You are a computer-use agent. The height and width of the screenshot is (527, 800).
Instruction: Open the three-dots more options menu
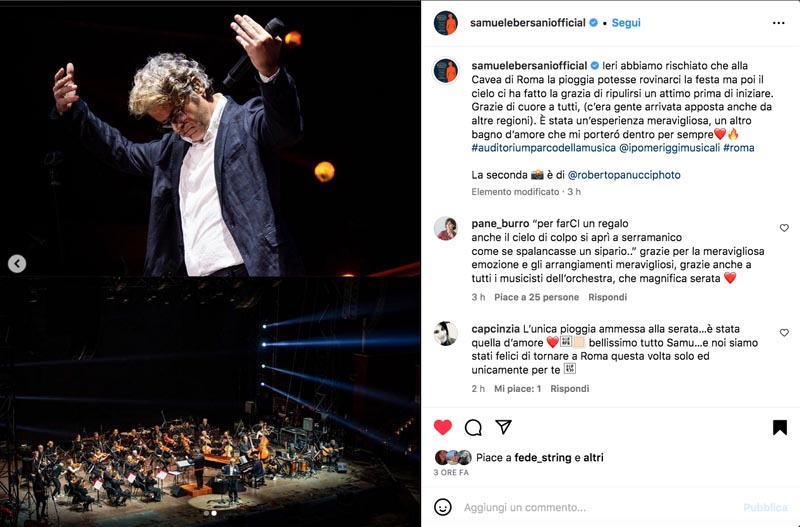[x=779, y=23]
